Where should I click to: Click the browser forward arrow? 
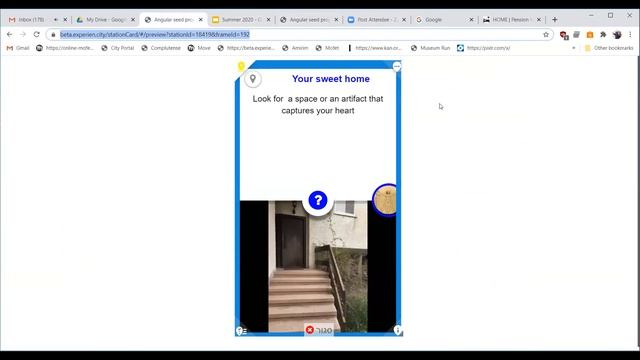[x=23, y=34]
